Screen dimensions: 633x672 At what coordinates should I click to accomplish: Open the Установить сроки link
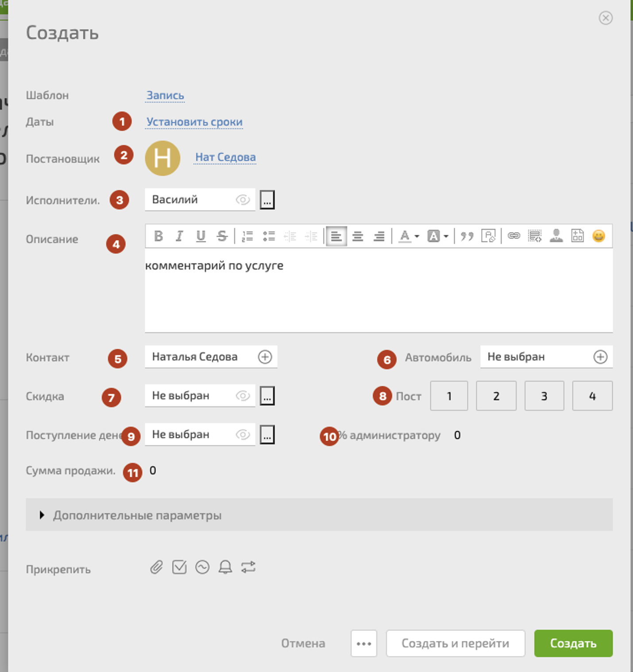(194, 122)
